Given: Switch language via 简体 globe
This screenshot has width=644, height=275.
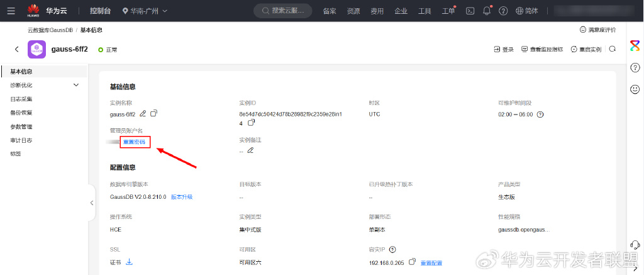Looking at the screenshot, I should tap(527, 11).
